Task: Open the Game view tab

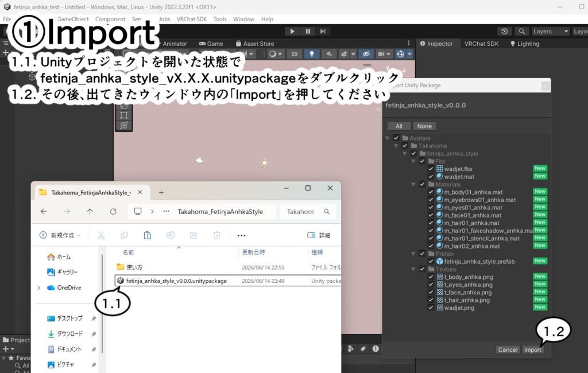Action: 211,44
